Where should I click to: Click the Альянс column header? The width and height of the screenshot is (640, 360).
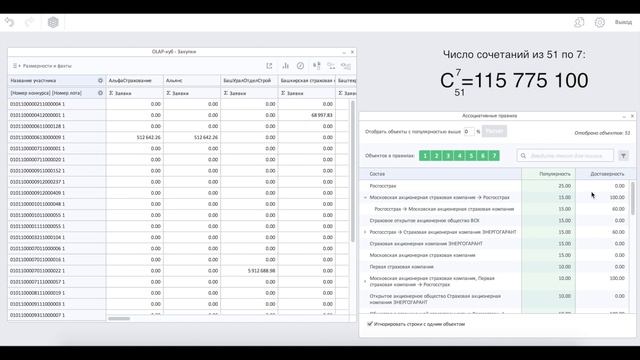[192, 81]
